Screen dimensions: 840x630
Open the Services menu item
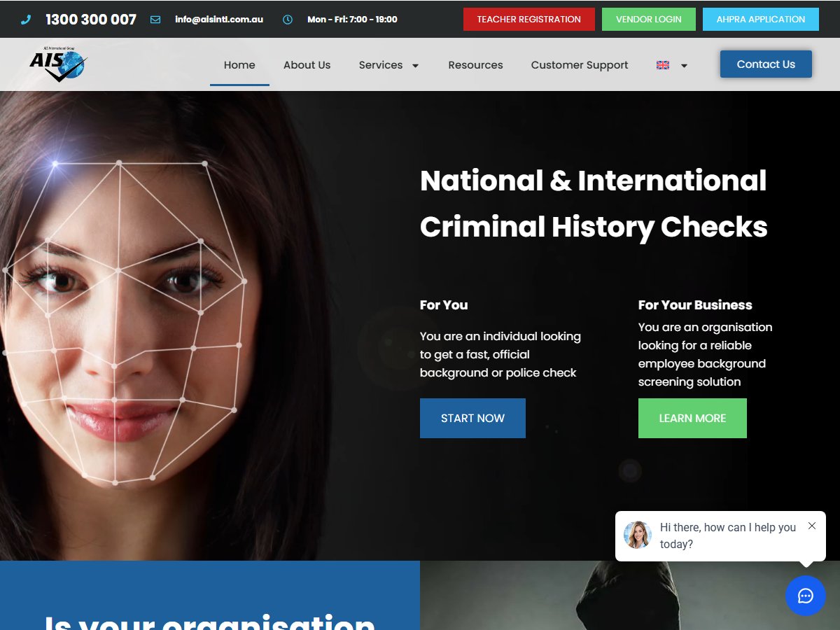click(x=381, y=65)
